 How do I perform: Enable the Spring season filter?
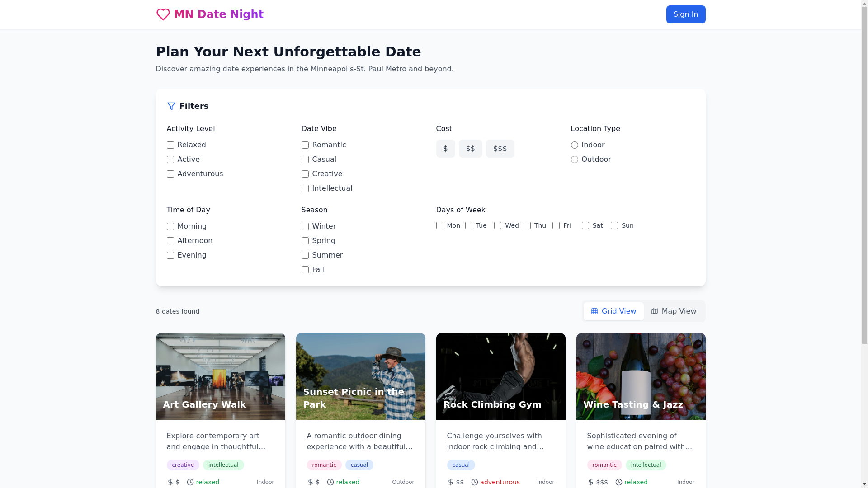[x=305, y=241]
